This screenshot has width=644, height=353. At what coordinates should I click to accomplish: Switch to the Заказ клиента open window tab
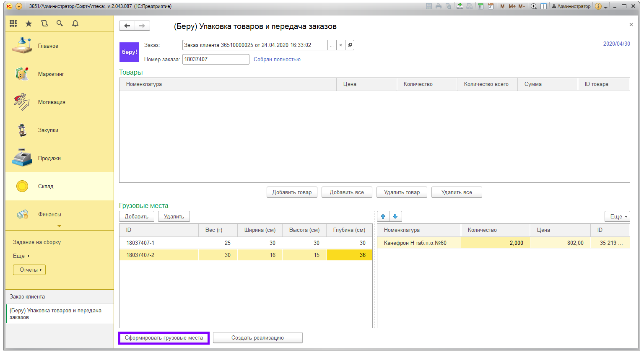pos(27,296)
